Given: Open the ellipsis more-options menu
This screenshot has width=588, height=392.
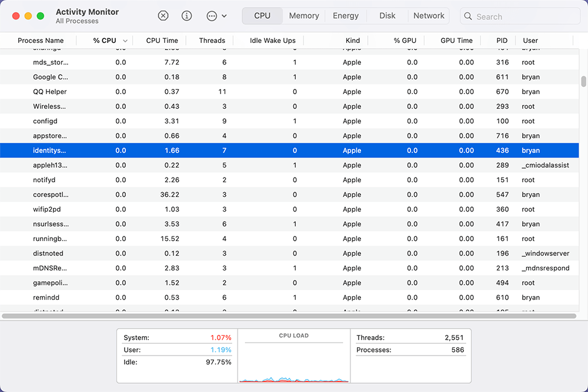Looking at the screenshot, I should click(216, 16).
